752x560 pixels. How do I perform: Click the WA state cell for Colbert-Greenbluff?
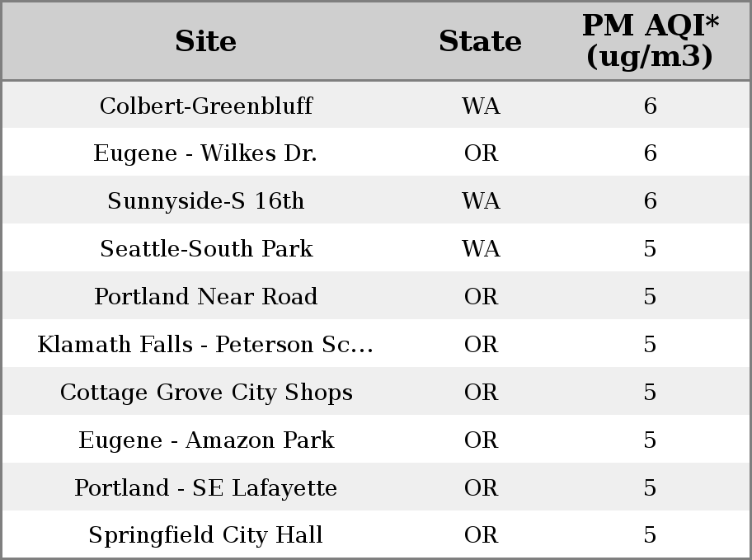(x=481, y=106)
